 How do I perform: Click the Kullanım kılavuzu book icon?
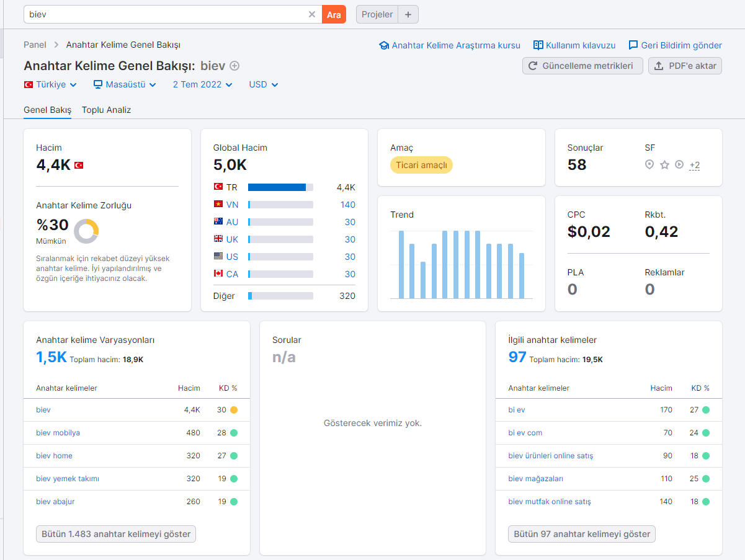pyautogui.click(x=538, y=45)
